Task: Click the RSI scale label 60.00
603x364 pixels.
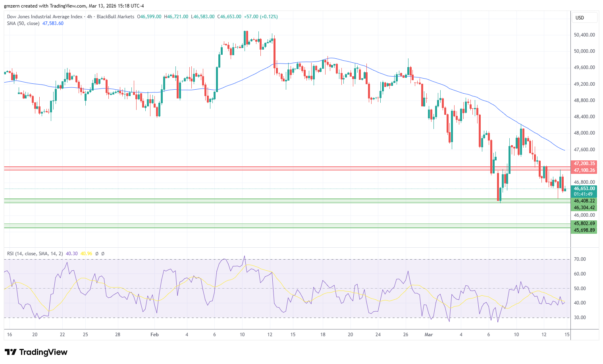Action: (580, 274)
